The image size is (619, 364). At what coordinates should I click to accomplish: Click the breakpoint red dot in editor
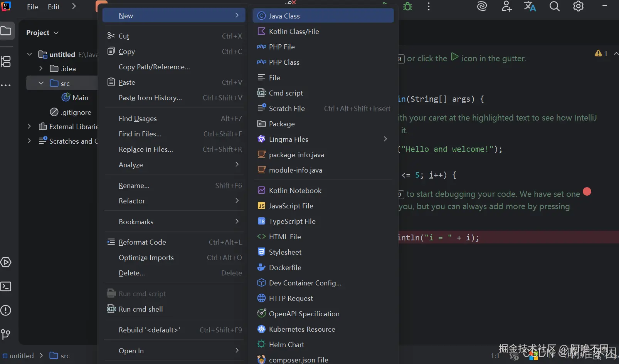(x=587, y=191)
